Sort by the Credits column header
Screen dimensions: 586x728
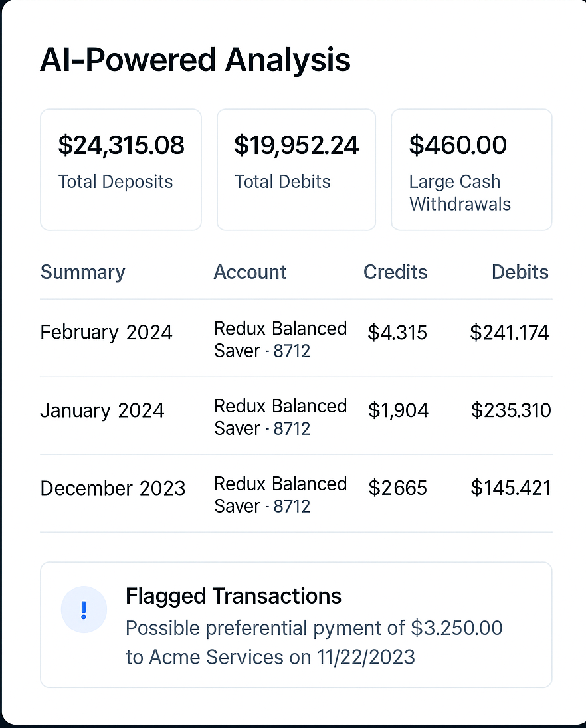coord(395,272)
